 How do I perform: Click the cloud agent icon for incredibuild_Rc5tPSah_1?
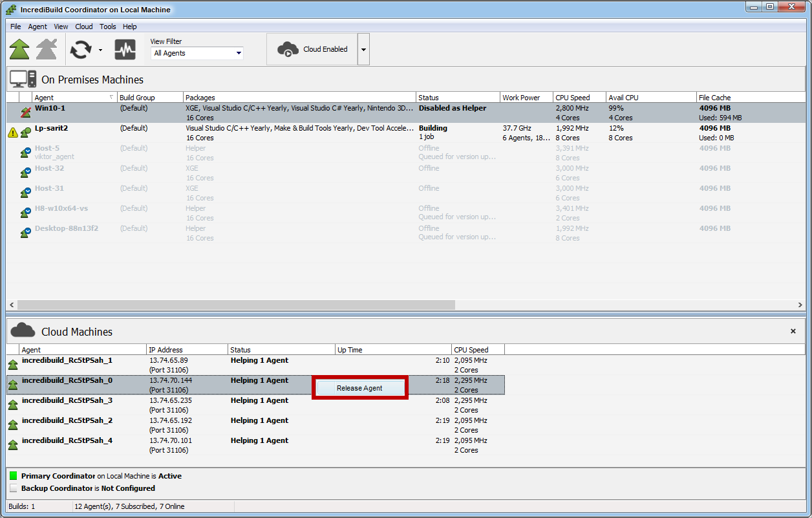tap(13, 365)
